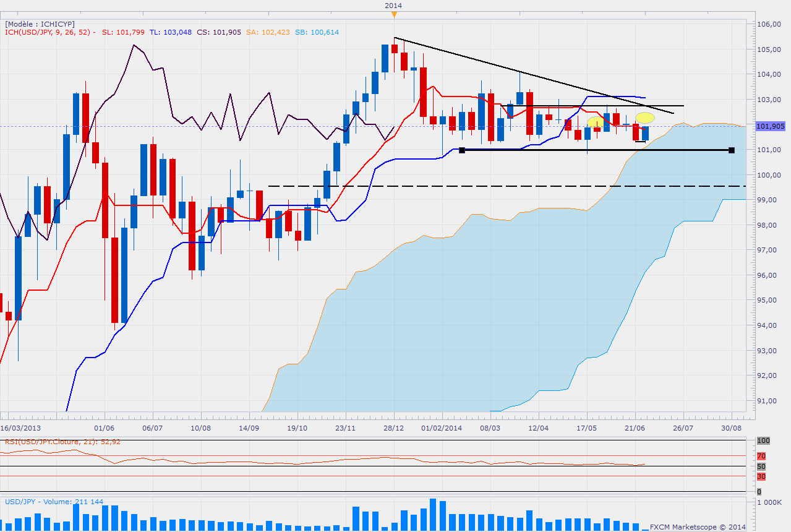Click the 23/11 date label

click(x=345, y=427)
